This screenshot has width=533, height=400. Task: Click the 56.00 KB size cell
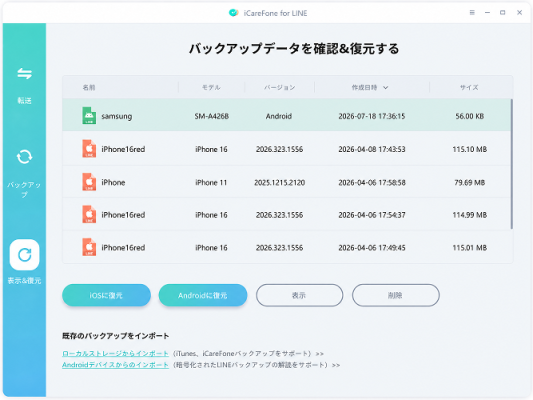pyautogui.click(x=469, y=116)
